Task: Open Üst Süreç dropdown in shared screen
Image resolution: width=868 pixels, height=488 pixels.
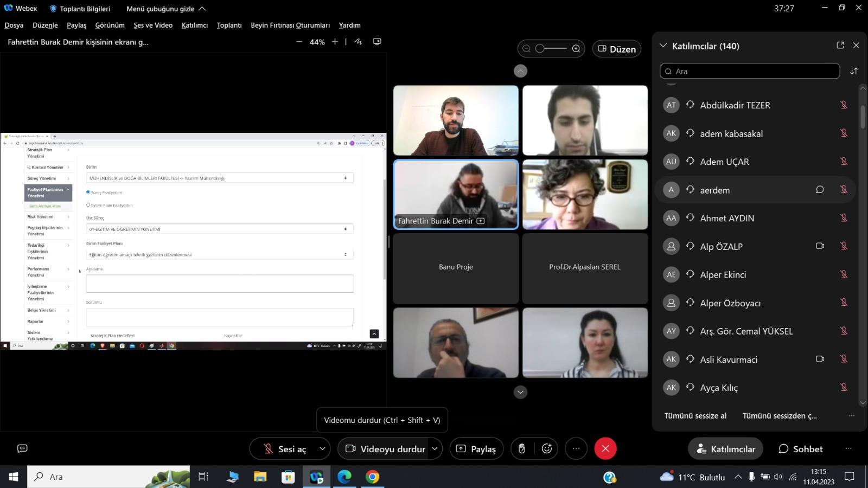Action: tap(220, 229)
